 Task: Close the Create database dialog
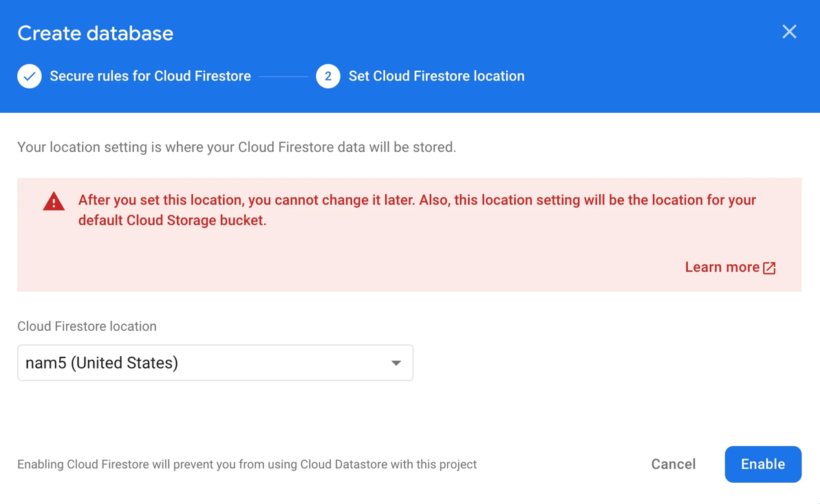coord(789,32)
